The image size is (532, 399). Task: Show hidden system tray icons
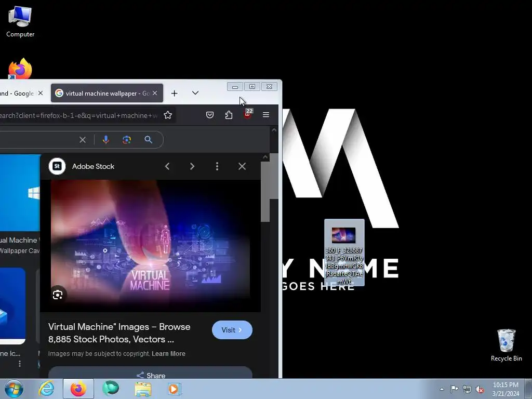[x=442, y=389]
